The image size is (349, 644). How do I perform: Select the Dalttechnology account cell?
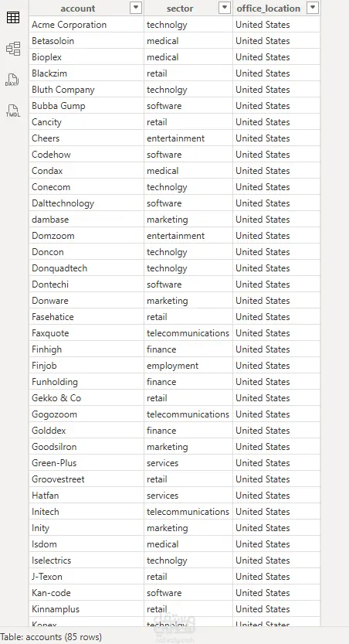click(86, 203)
